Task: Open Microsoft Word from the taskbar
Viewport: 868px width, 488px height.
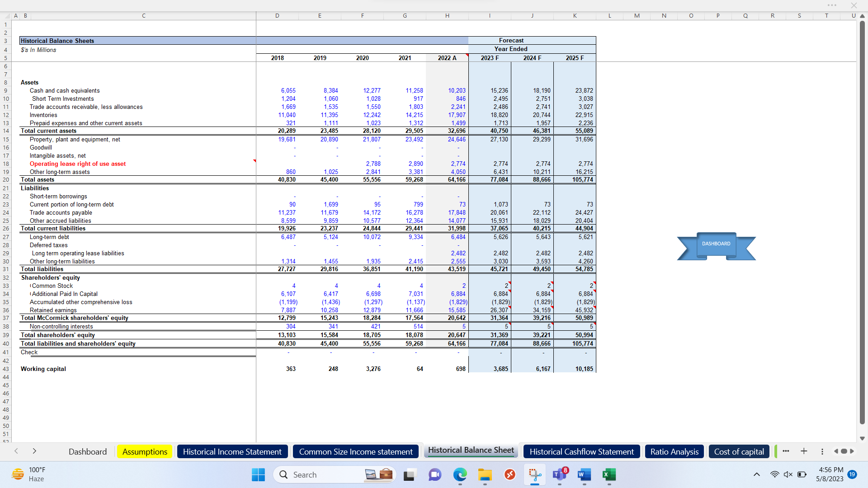Action: tap(584, 475)
